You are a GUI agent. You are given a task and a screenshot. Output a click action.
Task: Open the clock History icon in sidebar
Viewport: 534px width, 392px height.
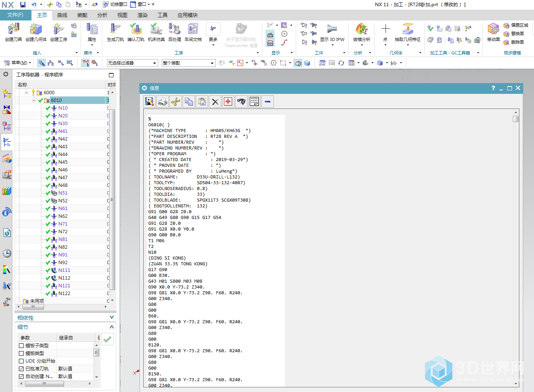[x=7, y=253]
